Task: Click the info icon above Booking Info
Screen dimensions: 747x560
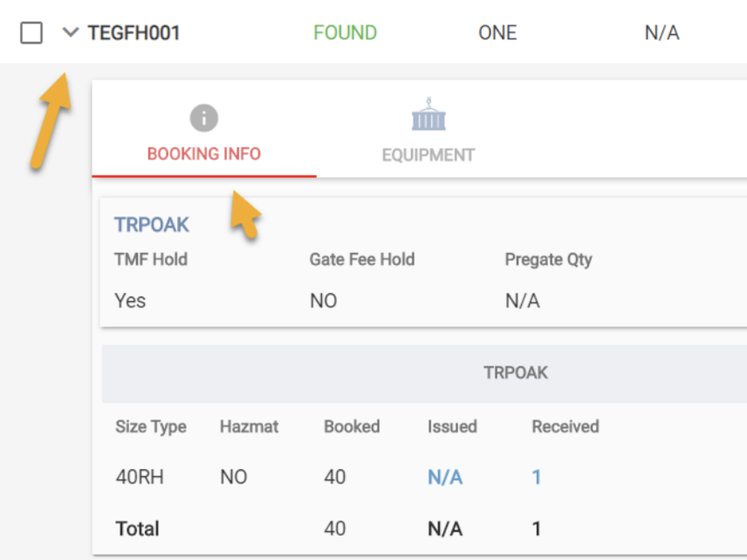Action: [203, 118]
